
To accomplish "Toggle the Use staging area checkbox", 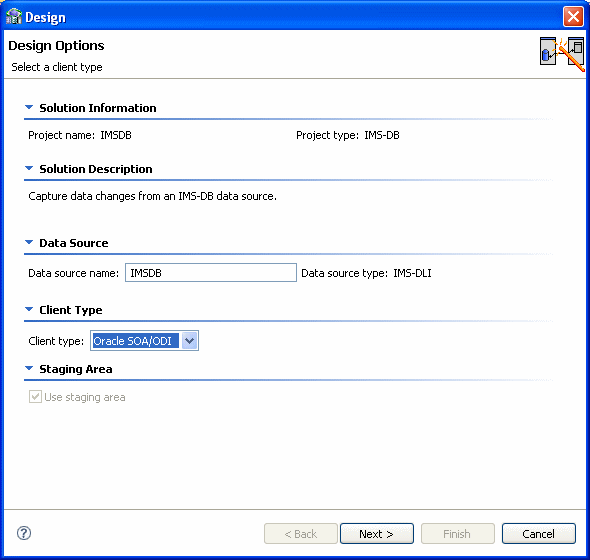I will coord(35,397).
